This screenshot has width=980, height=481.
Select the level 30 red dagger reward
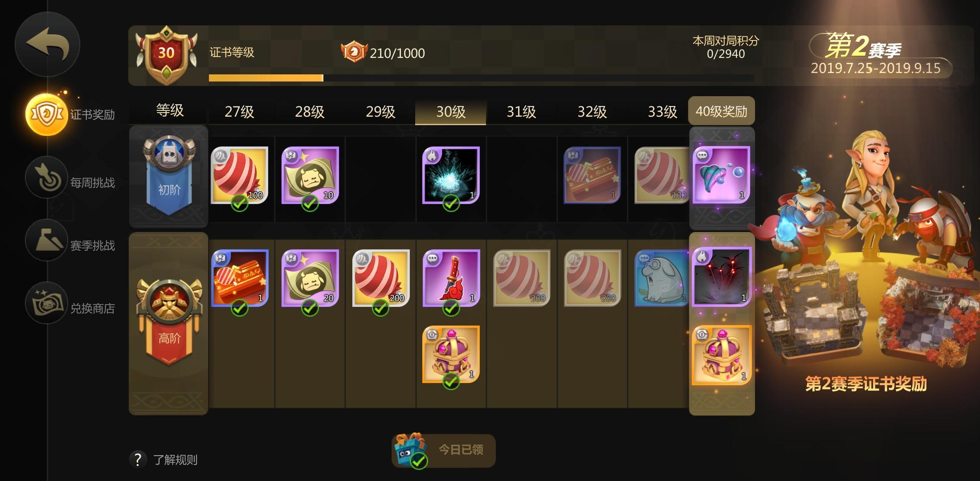pos(451,278)
